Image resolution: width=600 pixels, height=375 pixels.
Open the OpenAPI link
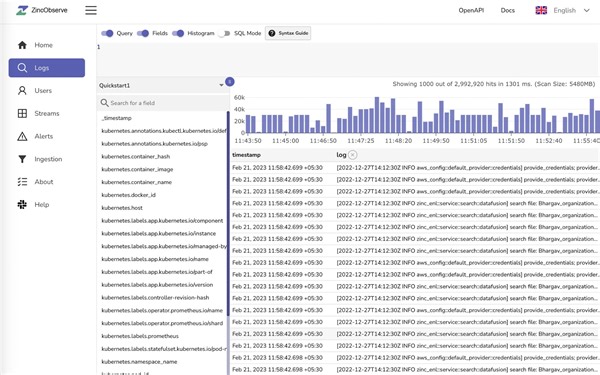pos(471,10)
